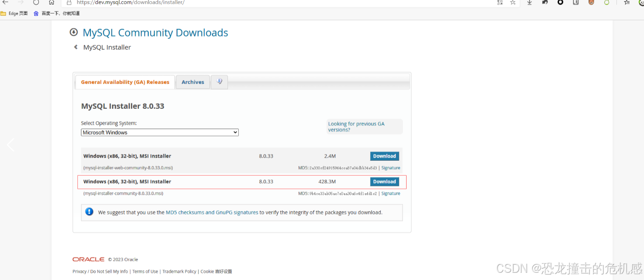Go back with the browser back arrow
This screenshot has height=280, width=644.
[5, 2]
